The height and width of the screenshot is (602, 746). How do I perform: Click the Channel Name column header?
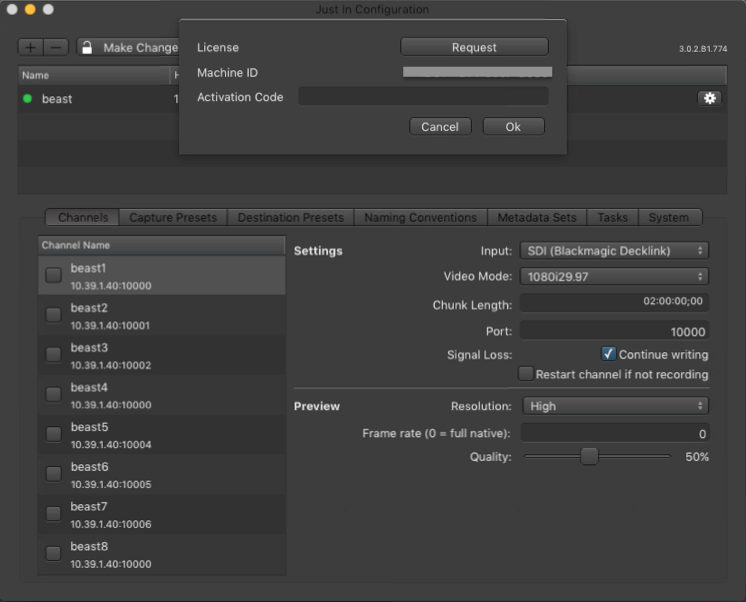[x=162, y=245]
